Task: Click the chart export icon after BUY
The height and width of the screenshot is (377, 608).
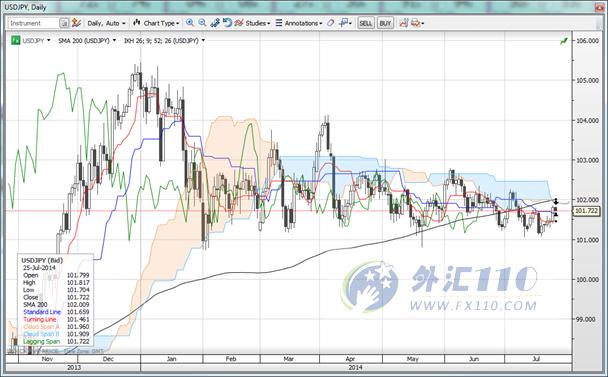Action: tap(404, 23)
